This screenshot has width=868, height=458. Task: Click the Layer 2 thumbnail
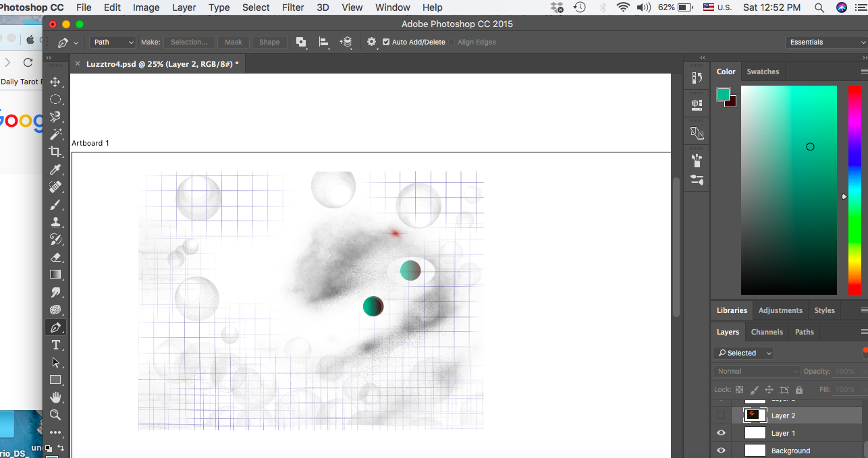(754, 415)
